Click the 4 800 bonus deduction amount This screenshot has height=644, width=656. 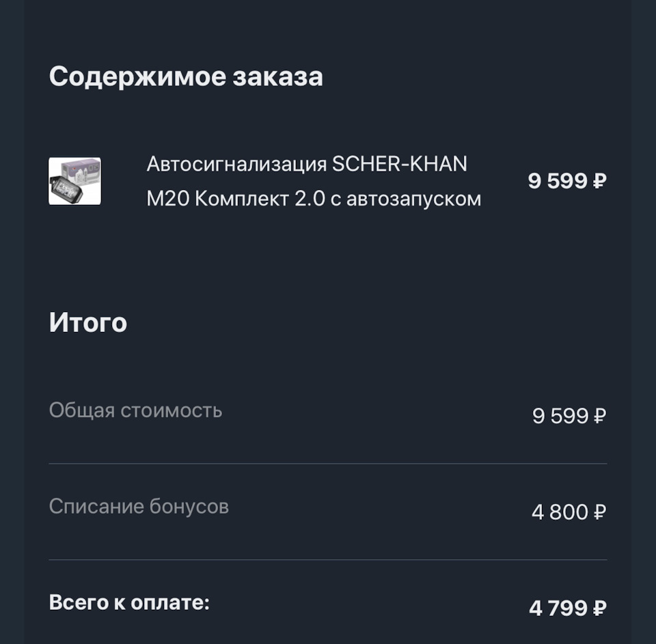coord(559,512)
